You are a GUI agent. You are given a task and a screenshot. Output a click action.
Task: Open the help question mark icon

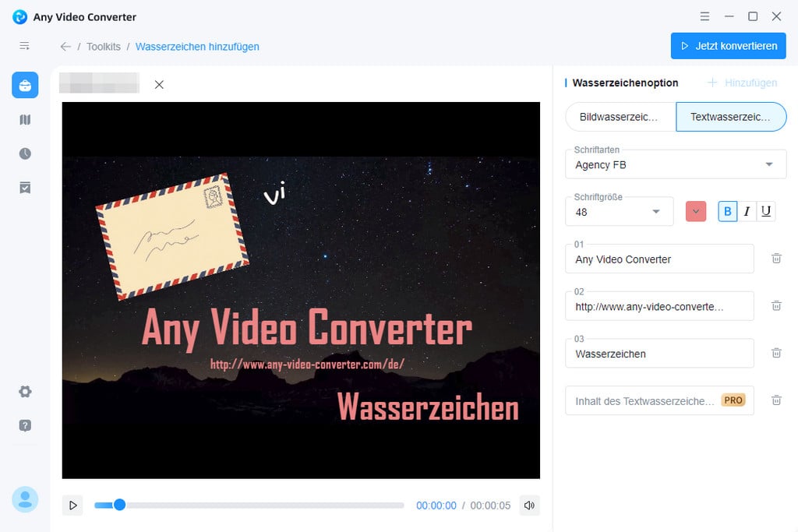tap(25, 425)
